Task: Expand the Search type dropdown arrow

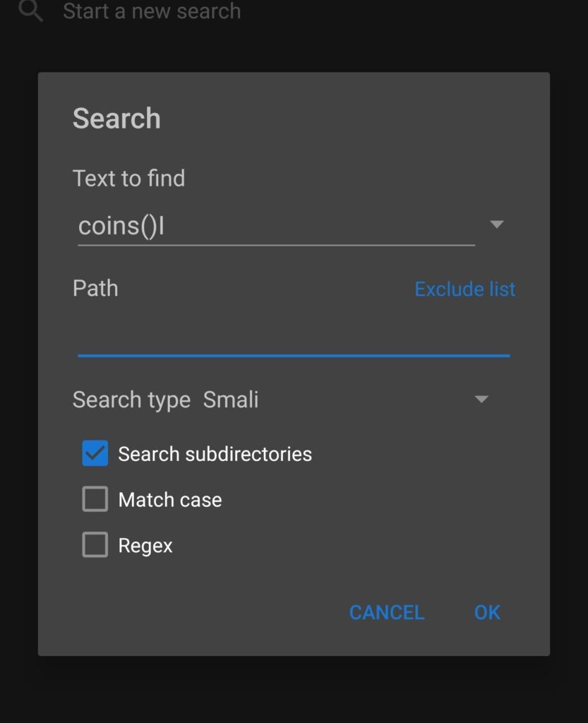Action: point(481,399)
